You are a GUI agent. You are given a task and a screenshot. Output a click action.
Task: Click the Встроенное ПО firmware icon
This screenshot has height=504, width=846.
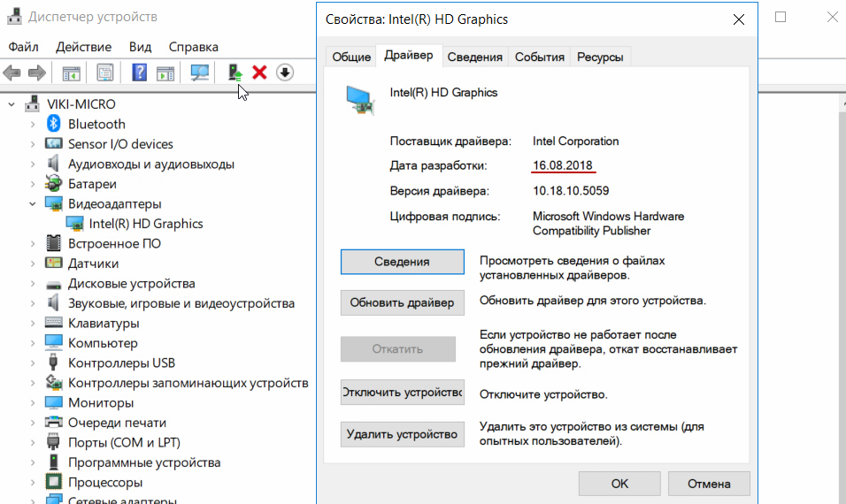pos(53,243)
